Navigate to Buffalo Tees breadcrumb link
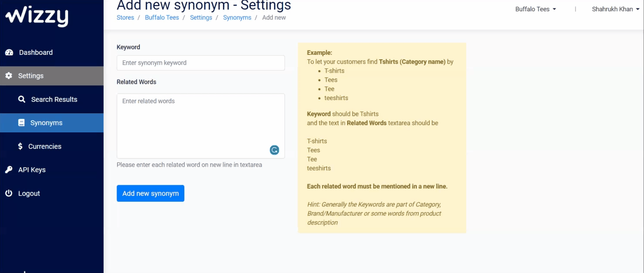 coord(162,18)
